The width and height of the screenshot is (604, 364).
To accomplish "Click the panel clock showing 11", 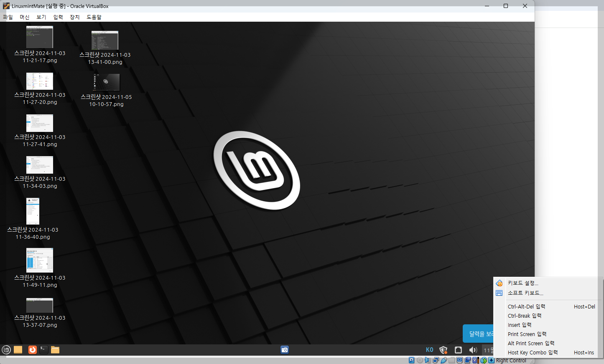I will pos(488,350).
